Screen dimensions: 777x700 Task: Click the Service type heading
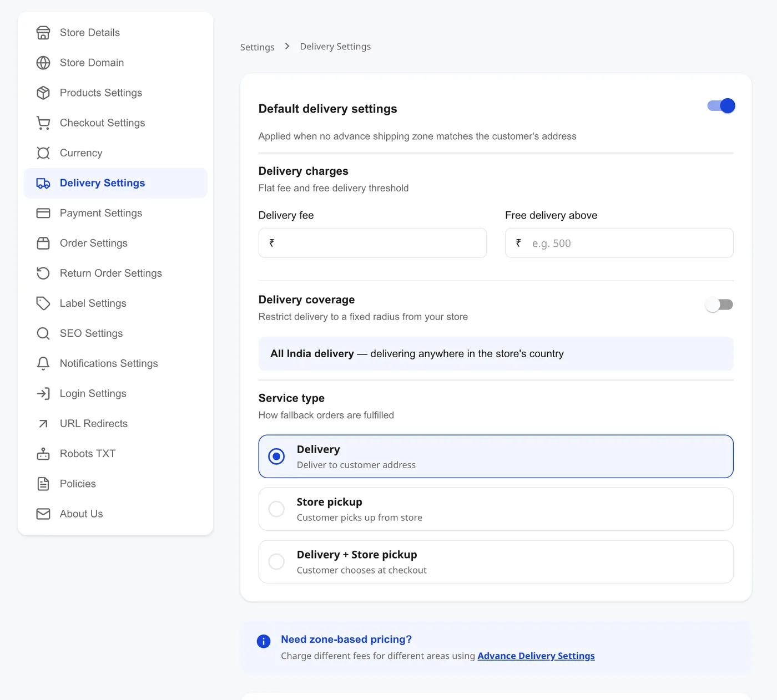point(291,398)
